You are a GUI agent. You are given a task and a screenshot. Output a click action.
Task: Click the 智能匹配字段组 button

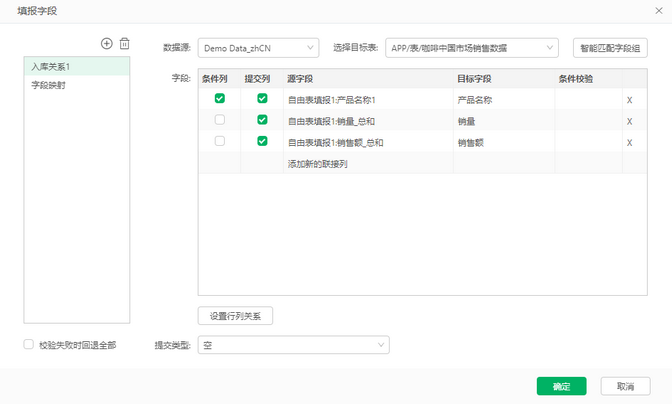click(x=609, y=47)
